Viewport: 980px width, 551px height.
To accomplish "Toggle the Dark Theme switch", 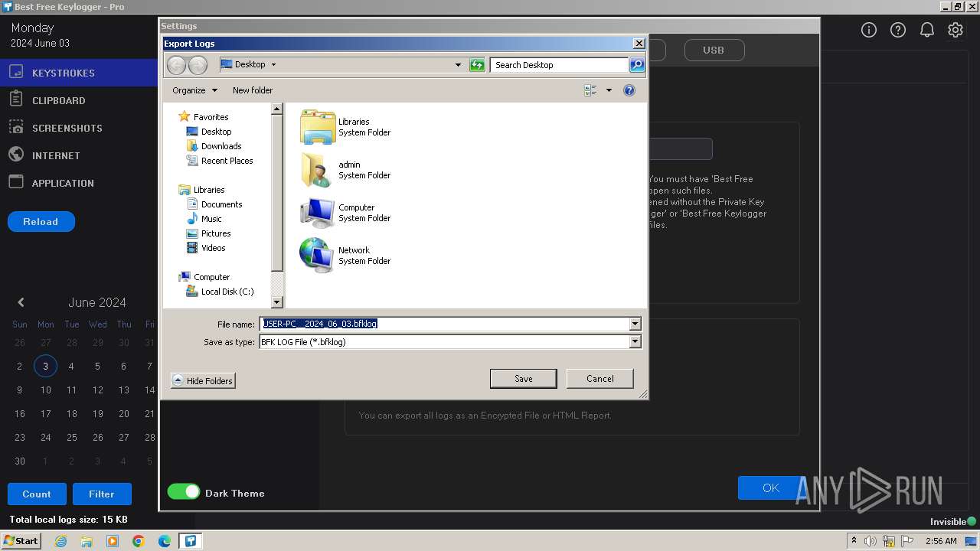I will [184, 492].
